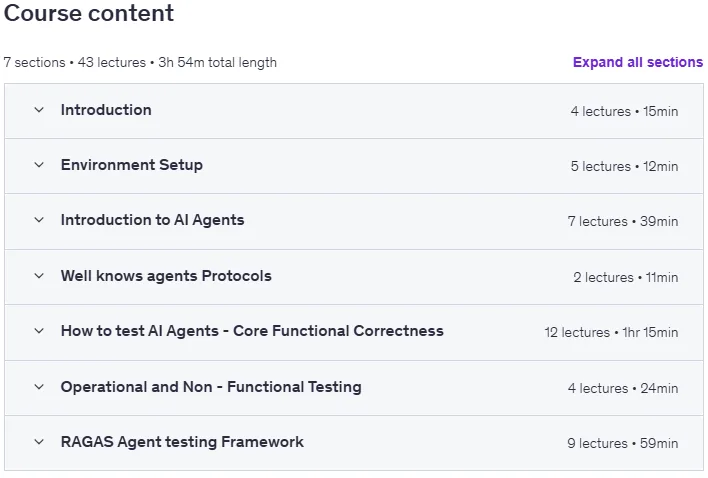Select Introduction to AI Agents title

[153, 220]
